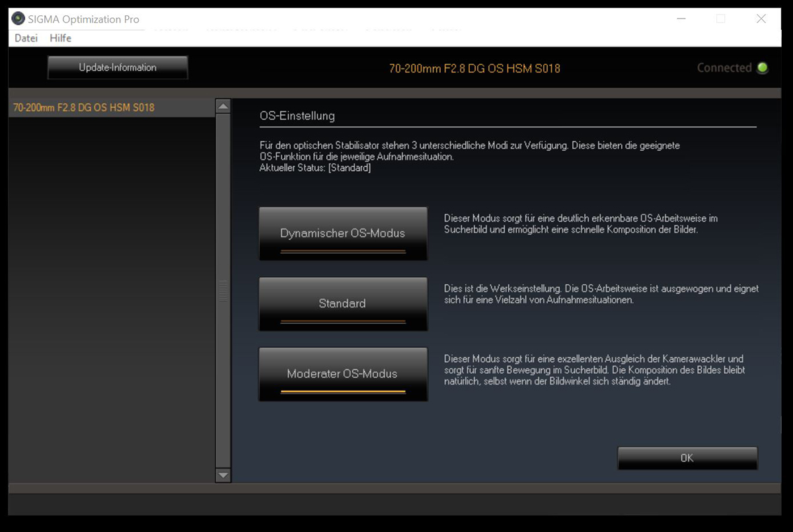Select Dynamischer OS-Modus stabilizer mode
Image resolution: width=793 pixels, height=532 pixels.
(x=342, y=233)
